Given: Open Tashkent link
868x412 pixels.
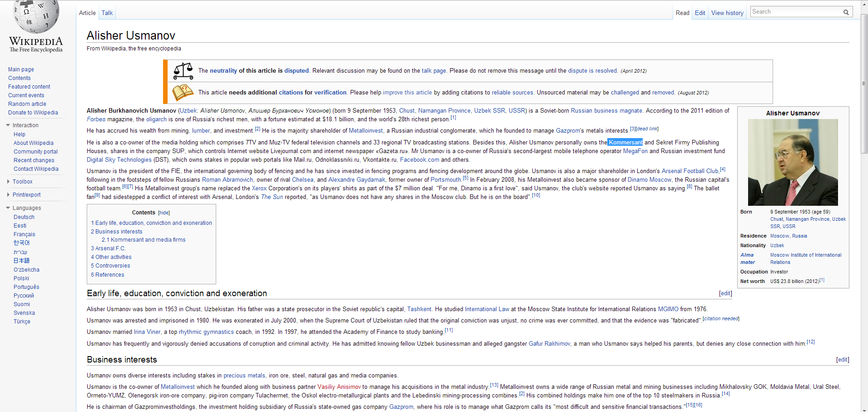Looking at the screenshot, I should pos(419,309).
